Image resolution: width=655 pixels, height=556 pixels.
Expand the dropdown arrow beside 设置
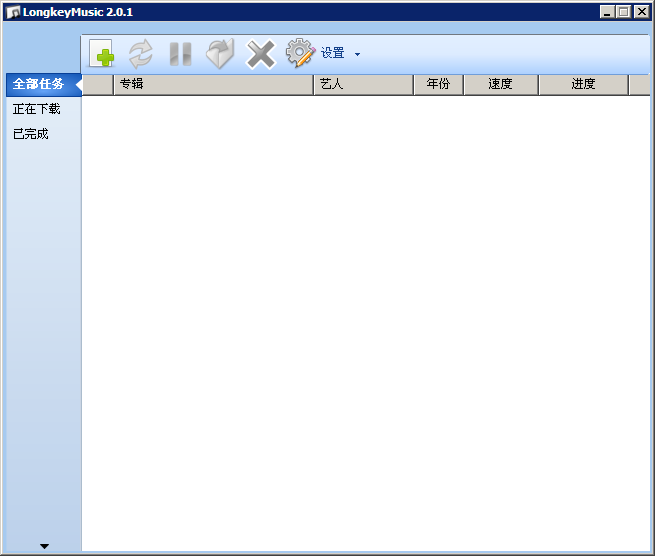[x=357, y=54]
